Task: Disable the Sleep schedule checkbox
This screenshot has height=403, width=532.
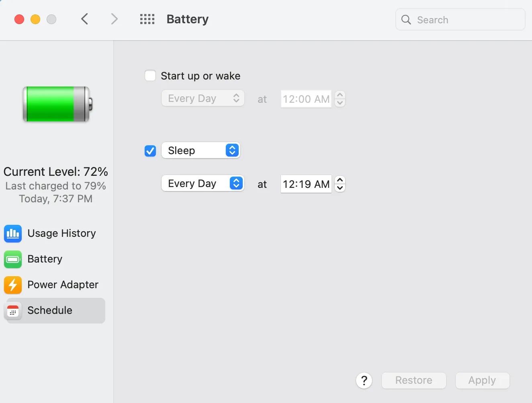Action: click(x=150, y=151)
